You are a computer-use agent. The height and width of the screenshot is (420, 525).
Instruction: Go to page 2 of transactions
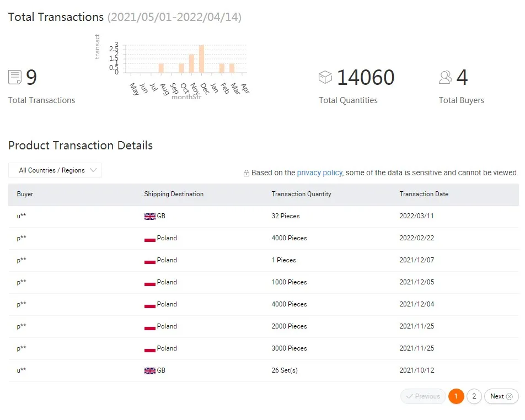click(x=474, y=396)
